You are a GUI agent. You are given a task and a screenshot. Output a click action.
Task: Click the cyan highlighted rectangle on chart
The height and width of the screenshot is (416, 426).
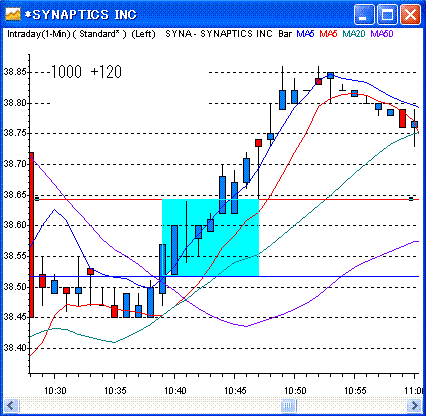pyautogui.click(x=210, y=237)
